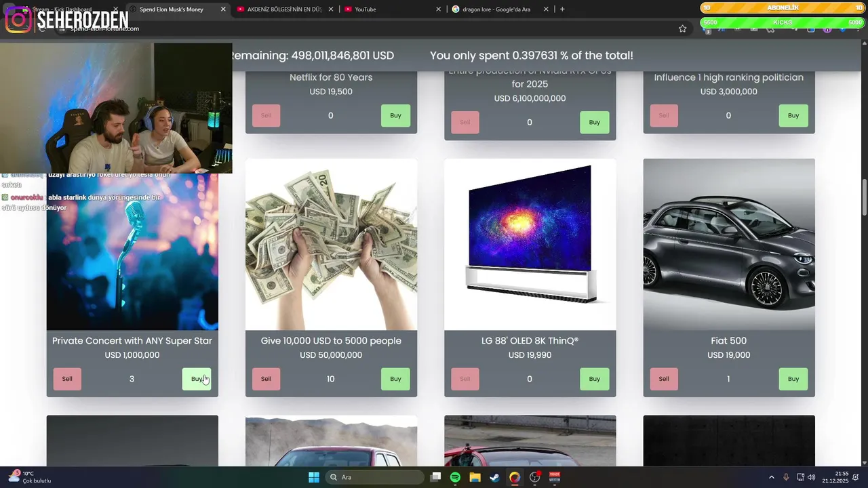The height and width of the screenshot is (488, 868).
Task: Click the 'You only spent 0.397631 %' text
Action: (x=532, y=56)
